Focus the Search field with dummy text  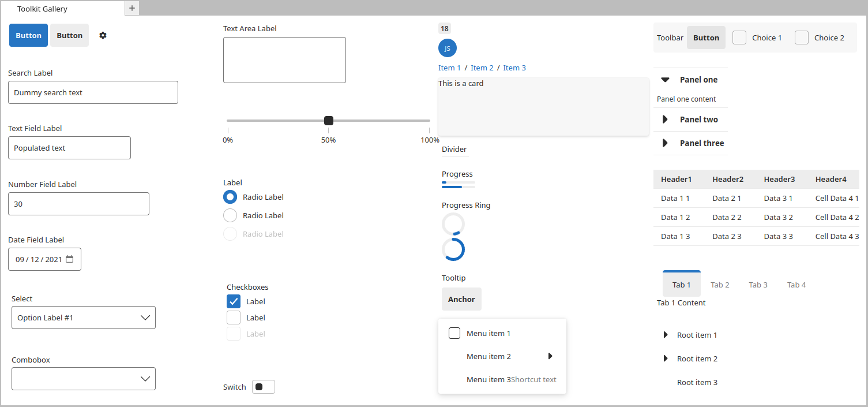[93, 92]
